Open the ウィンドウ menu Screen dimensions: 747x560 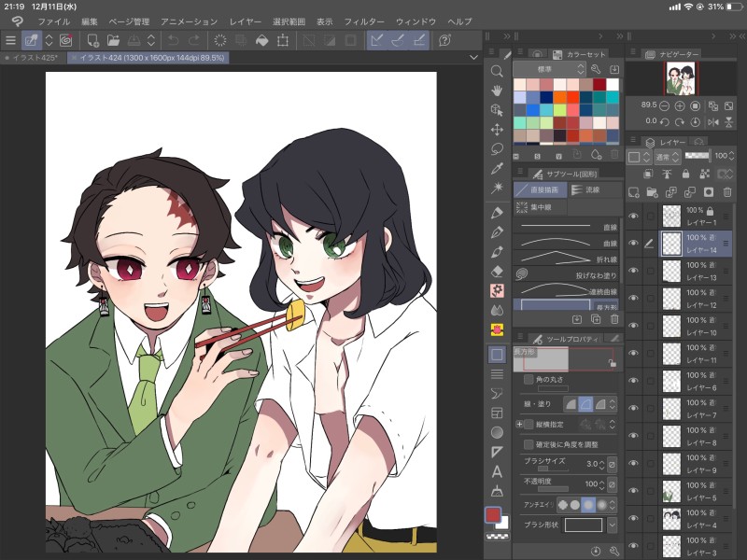pyautogui.click(x=416, y=21)
